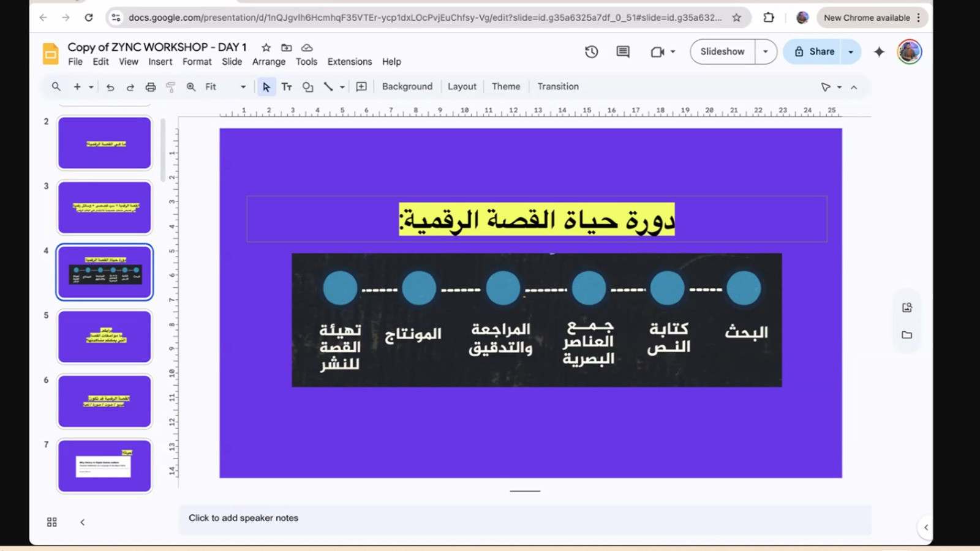Screen dimensions: 980x551
Task: Open the Arrange menu
Action: coord(269,62)
